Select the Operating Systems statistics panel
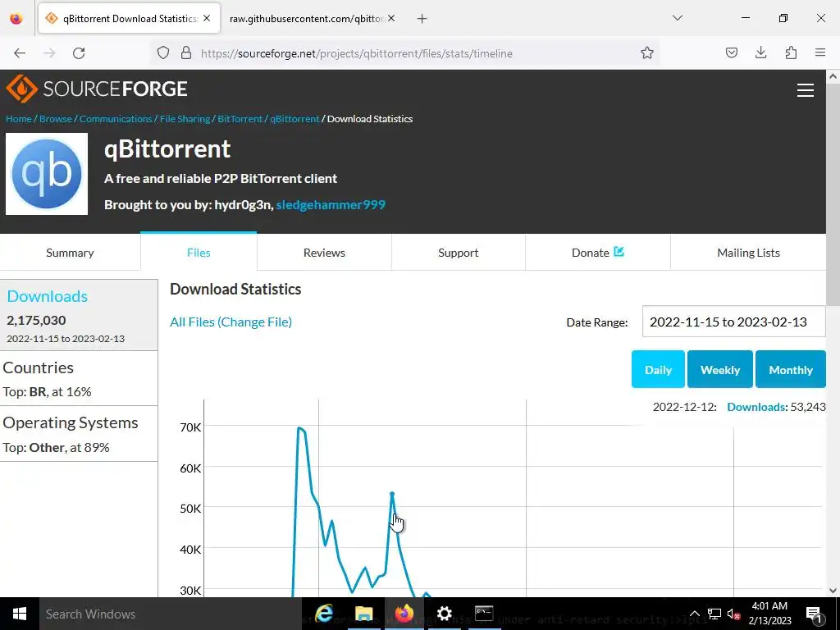 (79, 434)
